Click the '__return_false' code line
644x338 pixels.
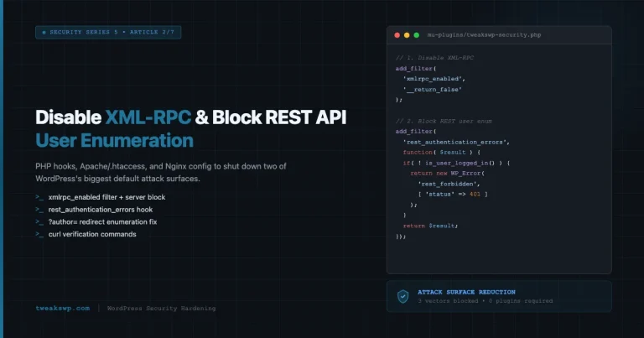point(433,89)
